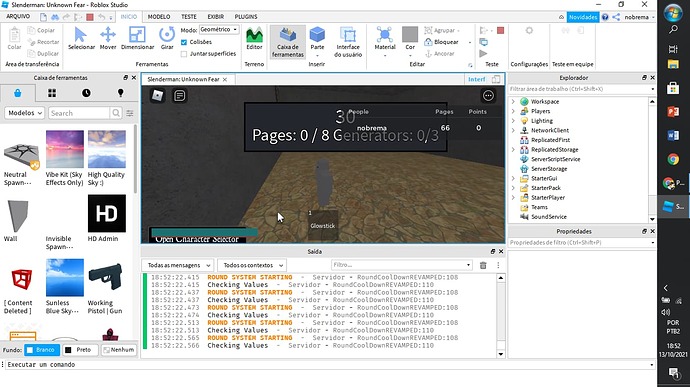Insert a Parte block
The image size is (690, 387).
[317, 42]
